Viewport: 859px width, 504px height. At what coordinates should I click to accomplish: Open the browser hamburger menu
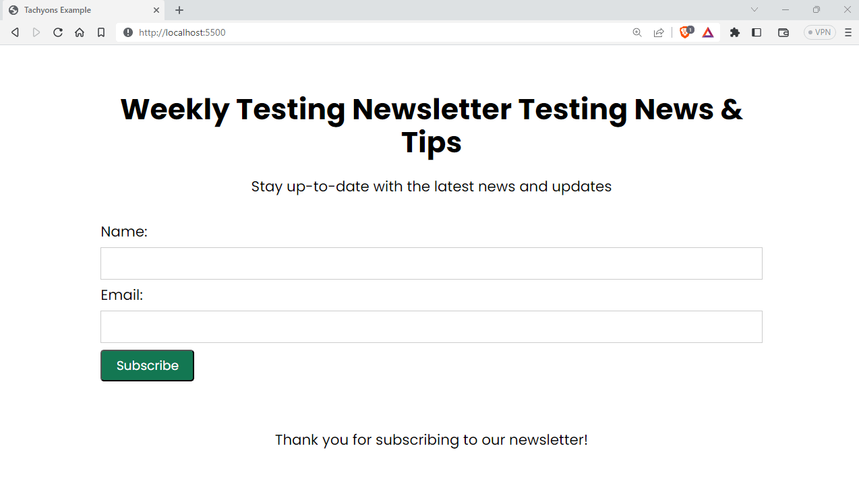coord(848,32)
